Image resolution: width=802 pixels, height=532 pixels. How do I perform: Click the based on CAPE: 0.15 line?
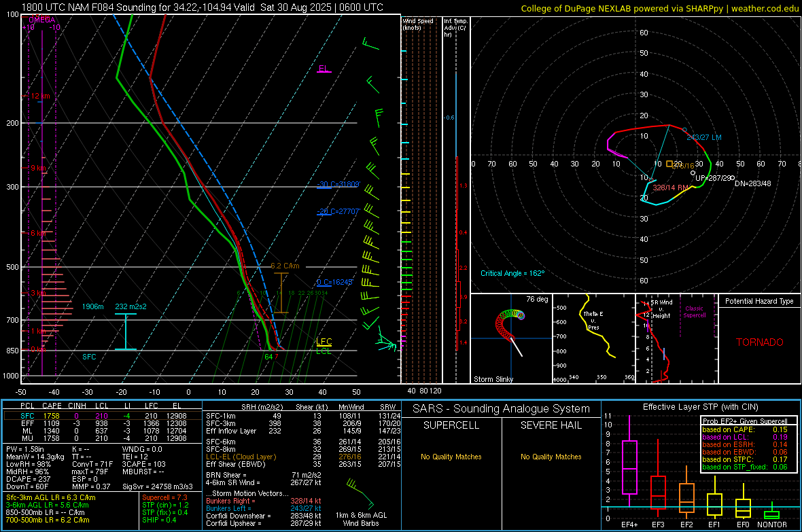pos(744,429)
